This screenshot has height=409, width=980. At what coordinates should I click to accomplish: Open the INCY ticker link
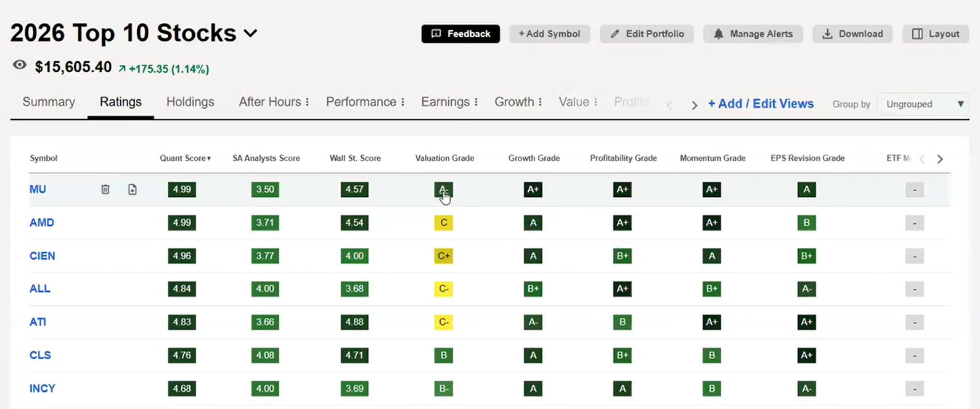point(43,389)
